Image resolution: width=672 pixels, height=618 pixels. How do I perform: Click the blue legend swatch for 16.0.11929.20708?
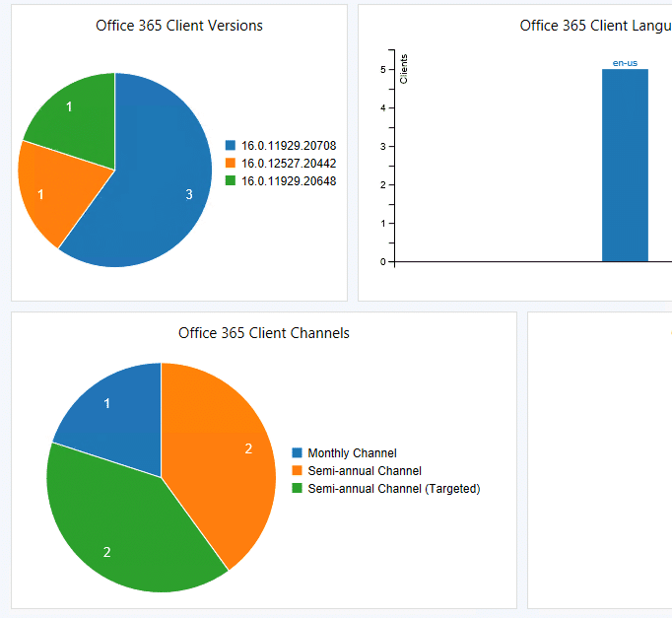pyautogui.click(x=231, y=145)
